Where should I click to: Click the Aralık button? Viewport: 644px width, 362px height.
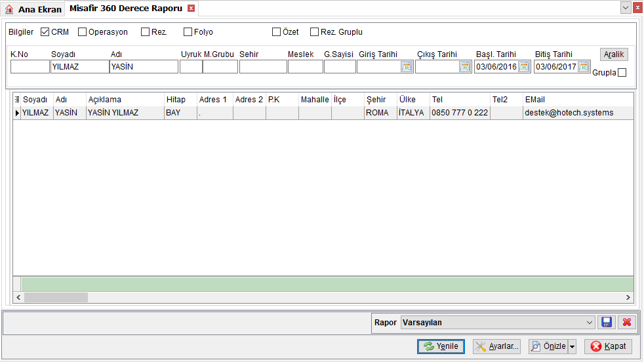[x=614, y=54]
